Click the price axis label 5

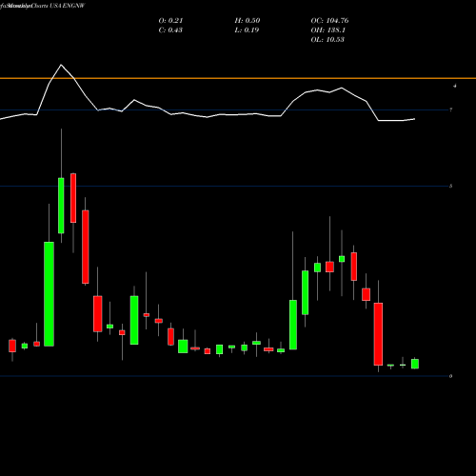[450, 186]
